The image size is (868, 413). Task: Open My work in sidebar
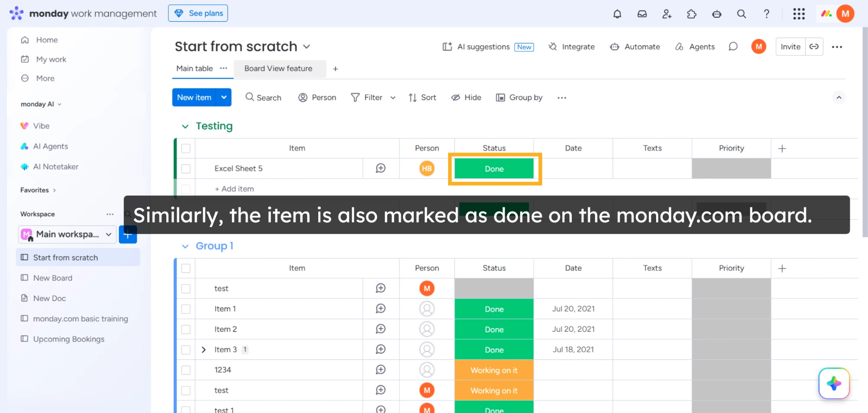pos(51,59)
